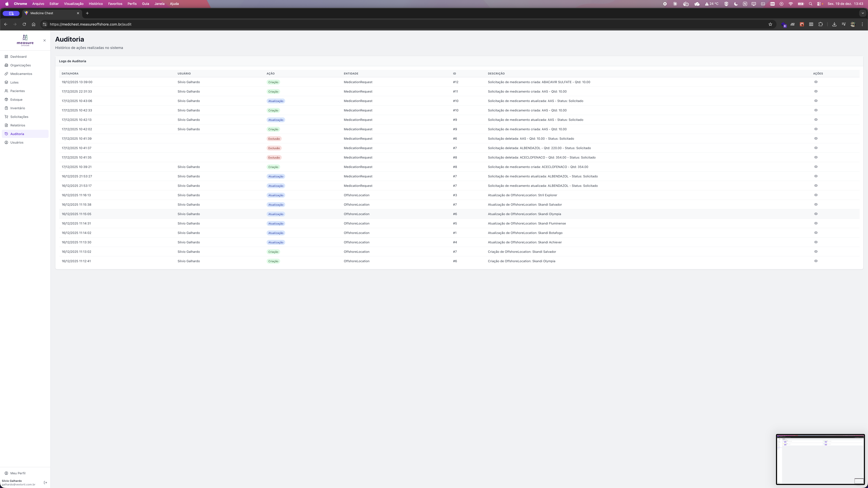
Task: Open the Chrome extensions puzzle icon
Action: (x=820, y=24)
